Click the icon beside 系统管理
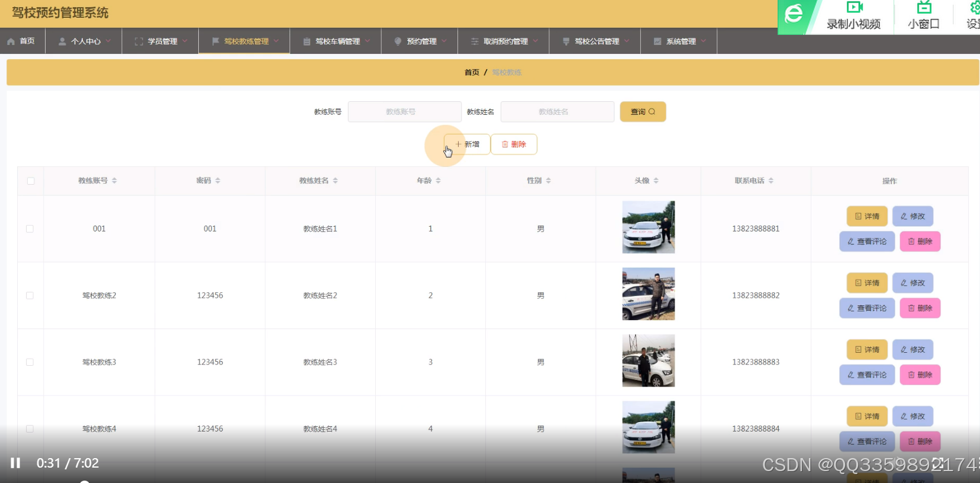This screenshot has width=980, height=483. (x=657, y=41)
